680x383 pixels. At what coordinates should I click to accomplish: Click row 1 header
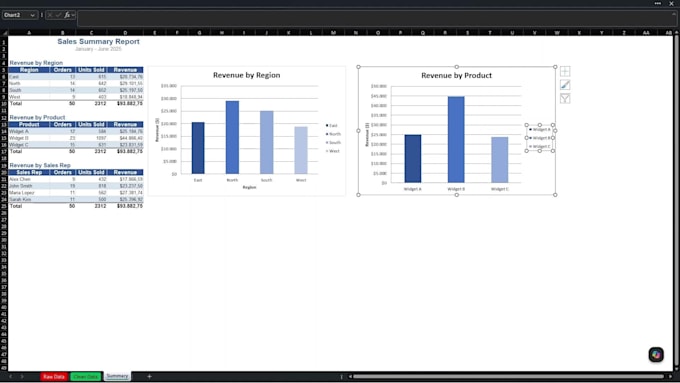pos(4,42)
